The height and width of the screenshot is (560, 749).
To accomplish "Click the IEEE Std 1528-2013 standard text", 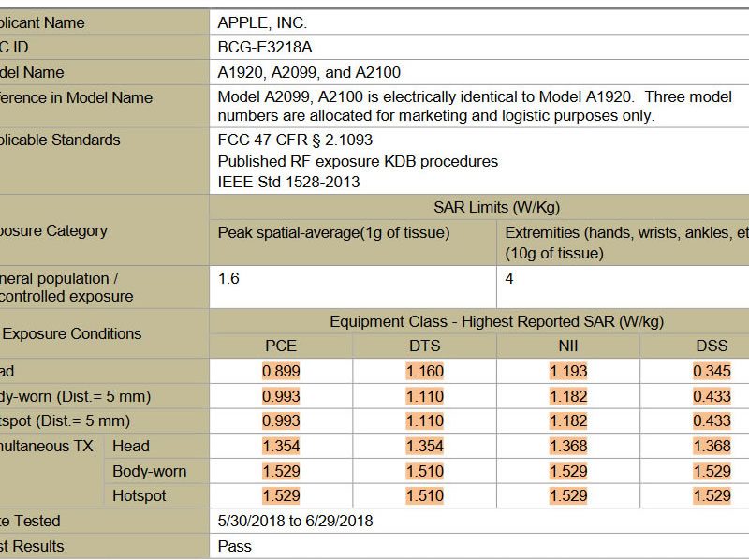I will tap(288, 182).
